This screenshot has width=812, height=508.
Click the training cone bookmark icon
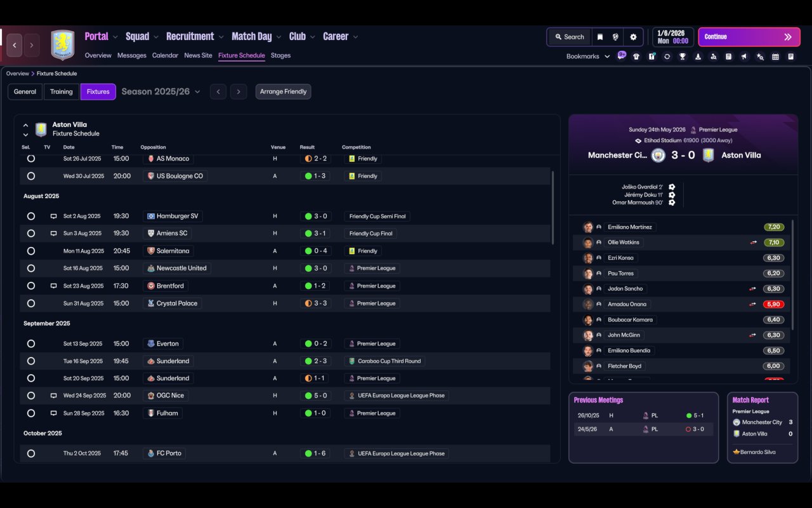pos(698,57)
